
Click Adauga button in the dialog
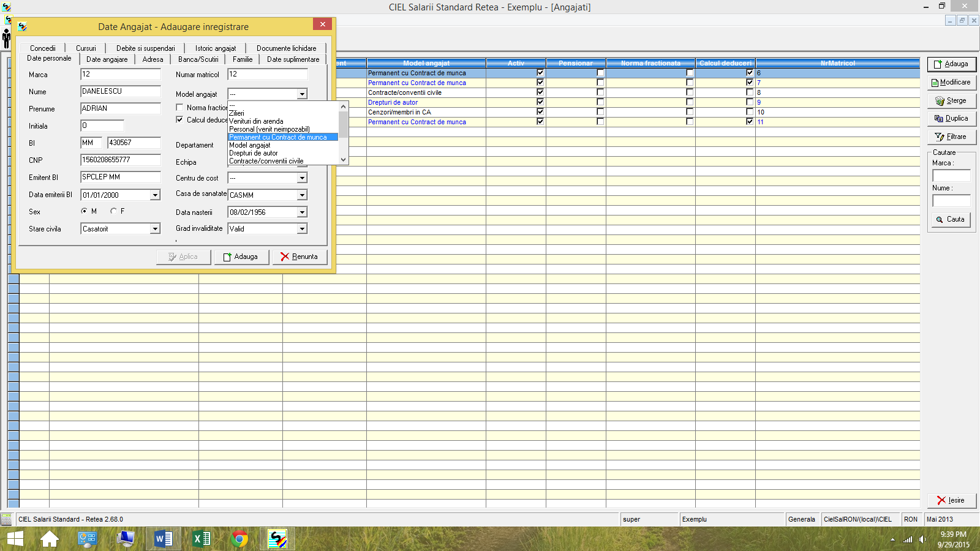(x=241, y=257)
